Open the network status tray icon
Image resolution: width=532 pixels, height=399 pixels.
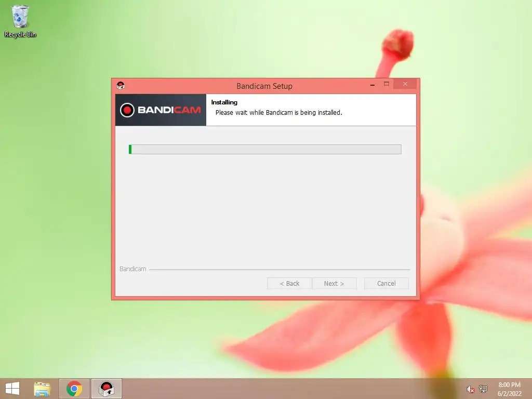point(483,389)
